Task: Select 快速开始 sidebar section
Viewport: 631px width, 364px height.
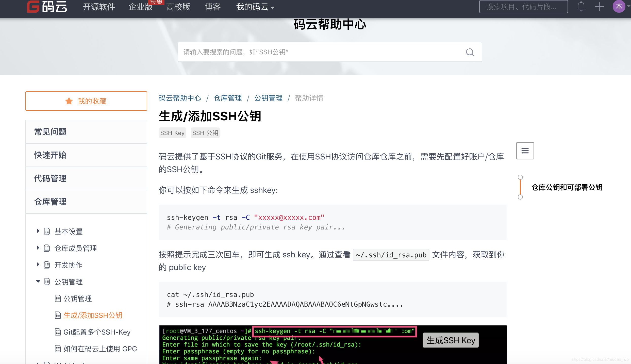Action: click(x=86, y=155)
